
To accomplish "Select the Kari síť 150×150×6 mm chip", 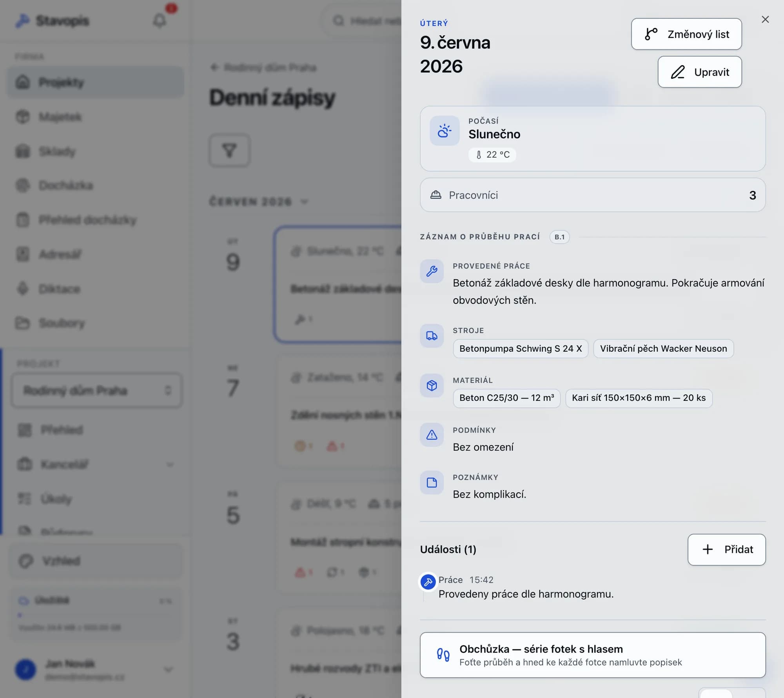I will tap(639, 398).
